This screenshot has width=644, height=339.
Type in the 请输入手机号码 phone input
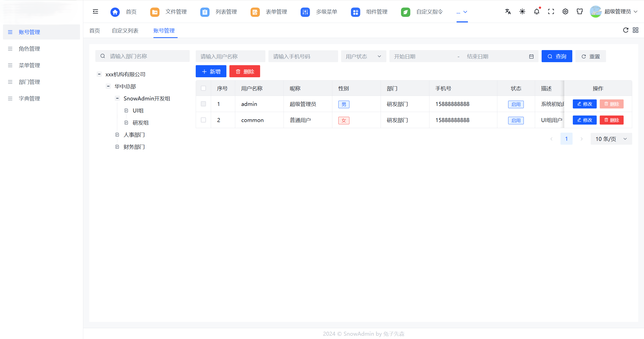pyautogui.click(x=303, y=56)
